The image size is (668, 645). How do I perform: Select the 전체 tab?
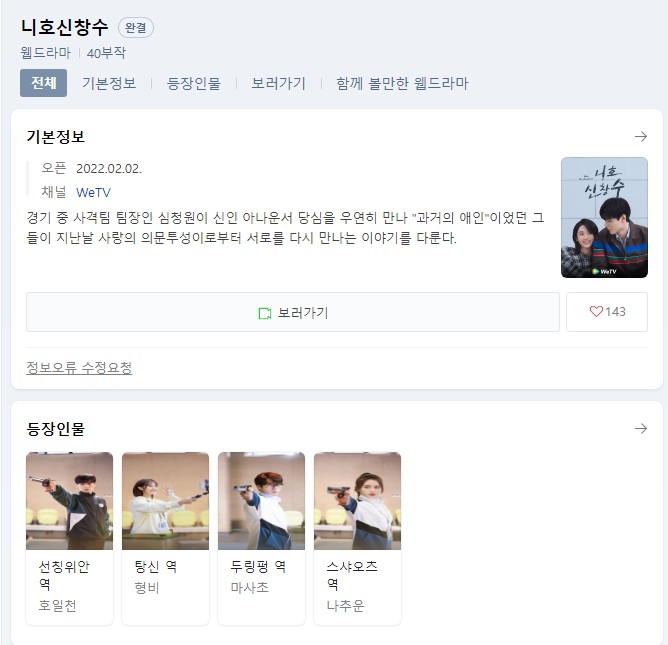43,83
